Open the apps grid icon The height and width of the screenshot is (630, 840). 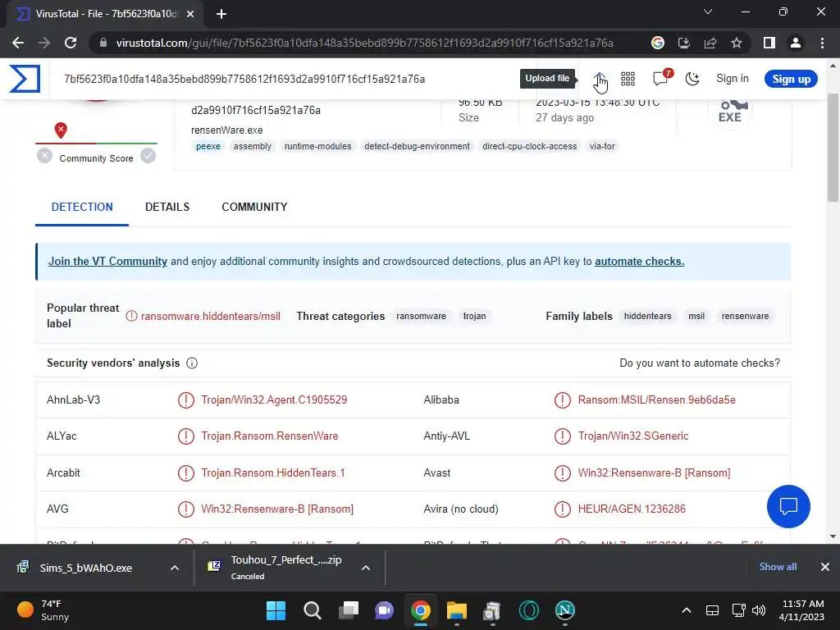(628, 79)
